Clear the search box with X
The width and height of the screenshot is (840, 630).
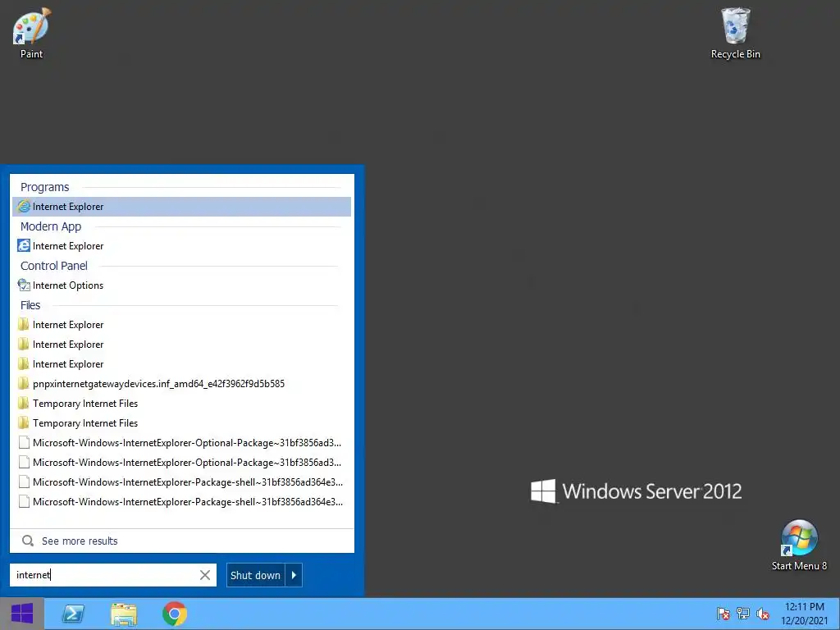pyautogui.click(x=204, y=575)
